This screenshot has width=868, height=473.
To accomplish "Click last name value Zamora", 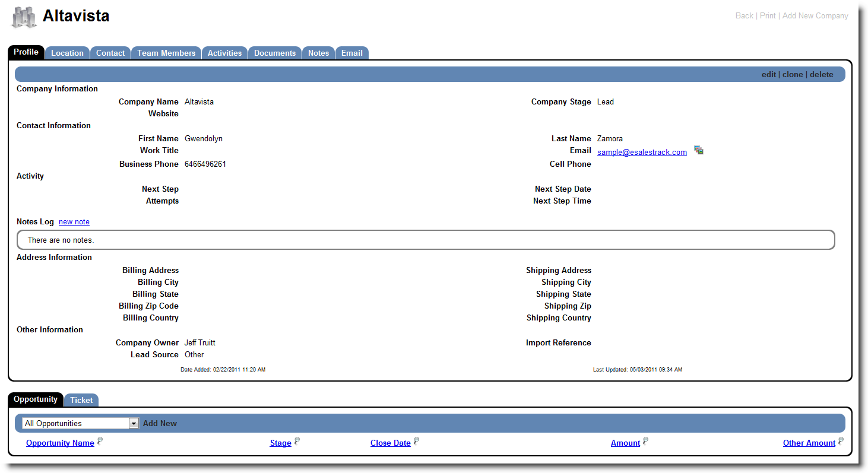I will (610, 138).
